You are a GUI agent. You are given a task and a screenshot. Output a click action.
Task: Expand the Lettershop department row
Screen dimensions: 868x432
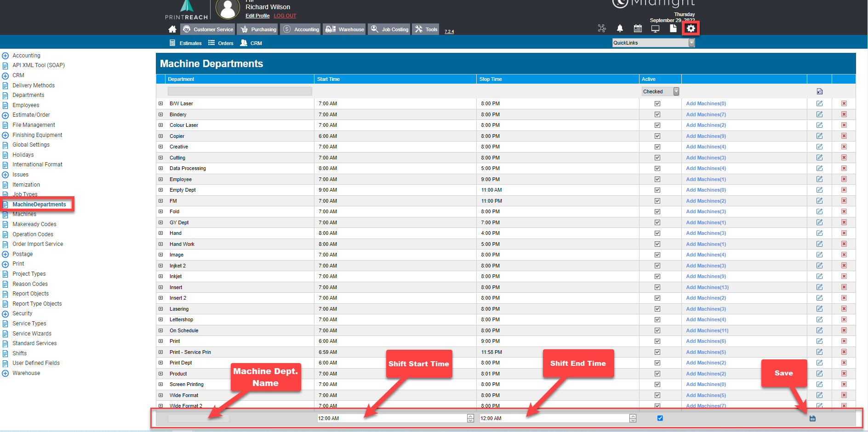160,319
